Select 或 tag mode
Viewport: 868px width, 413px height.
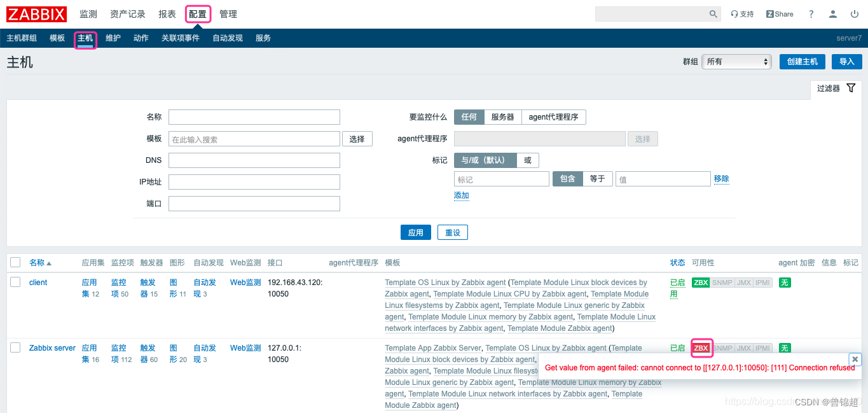528,160
